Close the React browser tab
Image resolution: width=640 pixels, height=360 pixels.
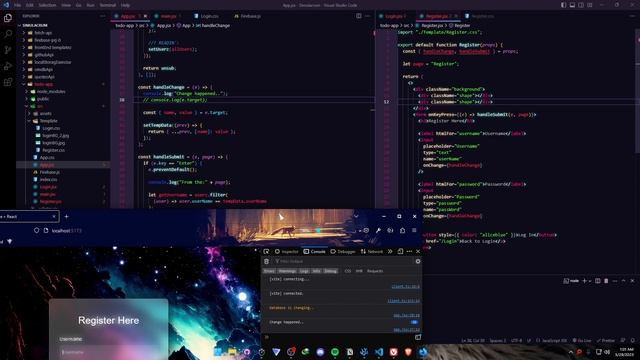click(x=54, y=216)
